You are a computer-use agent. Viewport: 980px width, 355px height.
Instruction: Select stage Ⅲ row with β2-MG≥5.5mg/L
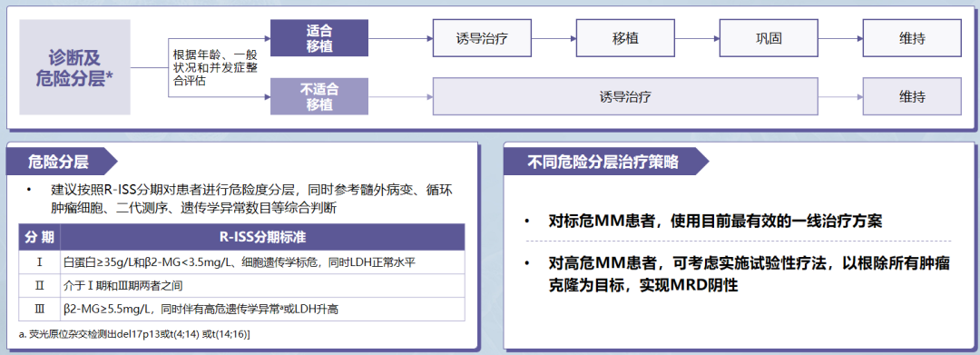pyautogui.click(x=242, y=310)
